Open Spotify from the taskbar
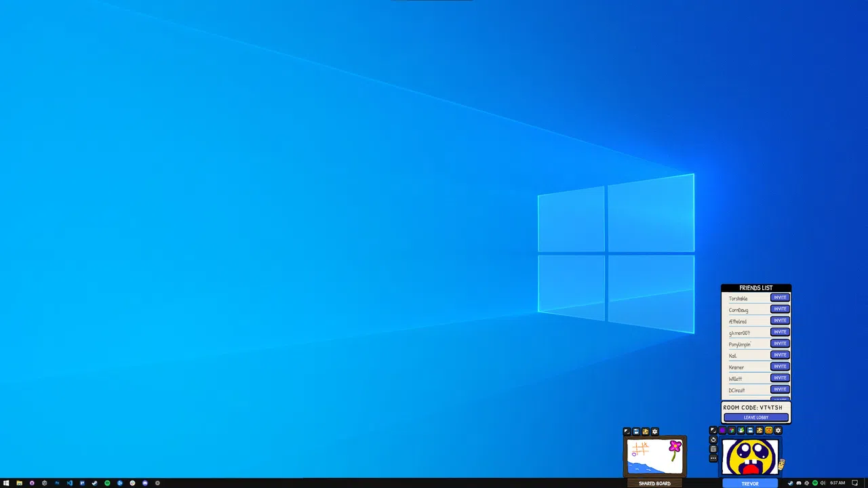868x488 pixels. pyautogui.click(x=107, y=483)
